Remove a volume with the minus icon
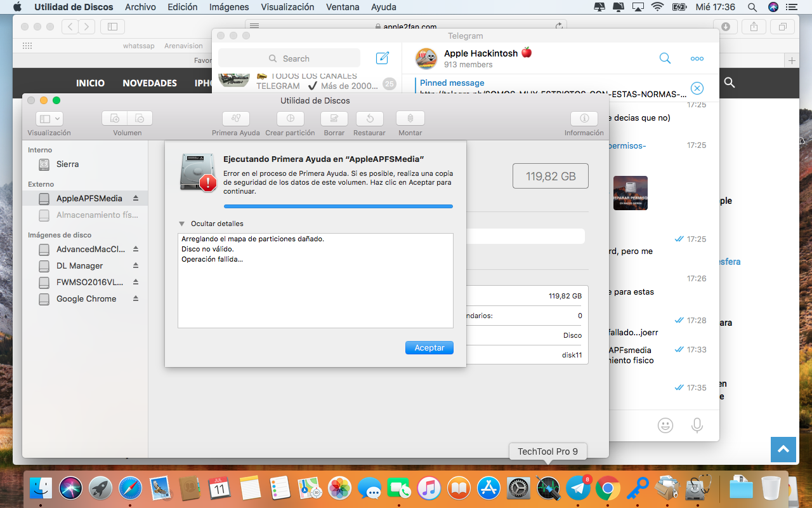Screen dimensions: 812x508 (140, 118)
